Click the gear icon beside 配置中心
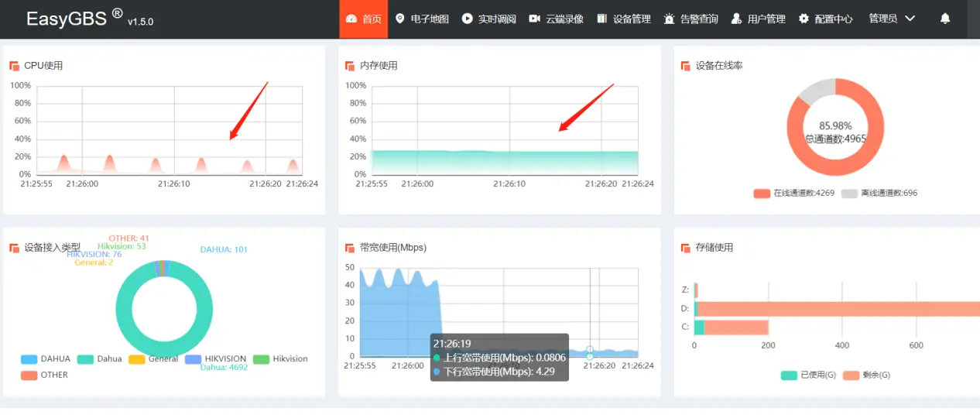 (x=804, y=19)
